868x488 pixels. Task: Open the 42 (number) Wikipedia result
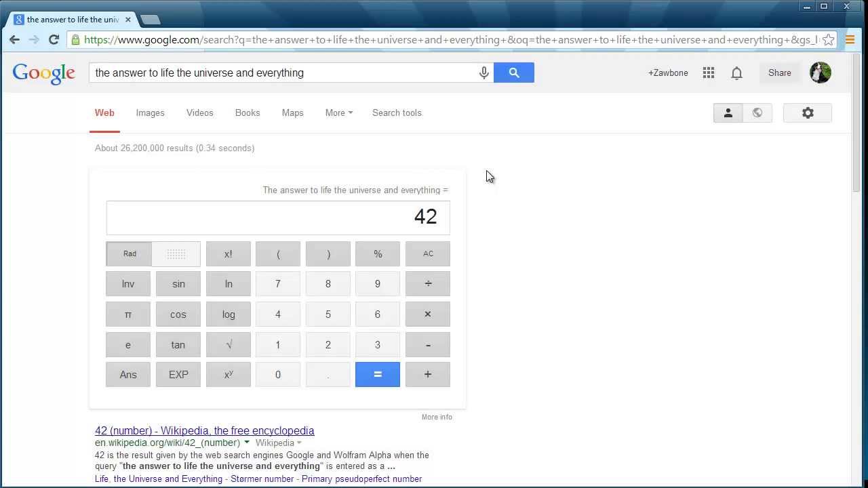click(205, 431)
